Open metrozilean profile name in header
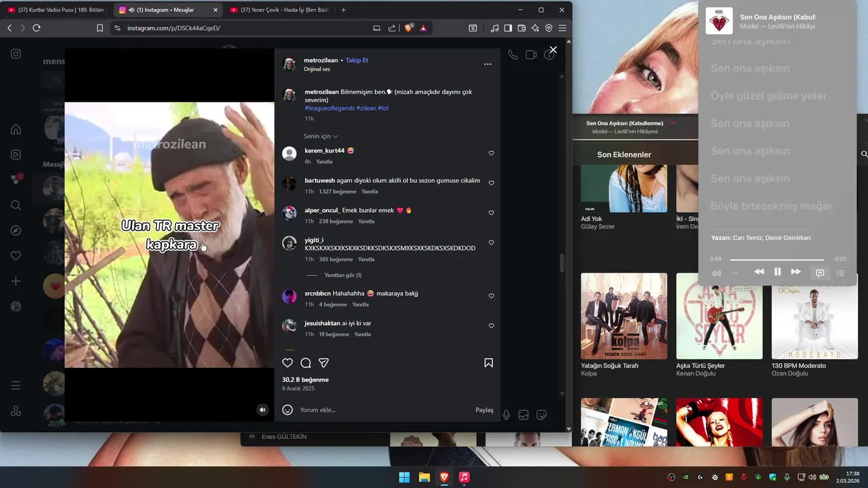Viewport: 868px width, 488px height. (321, 60)
